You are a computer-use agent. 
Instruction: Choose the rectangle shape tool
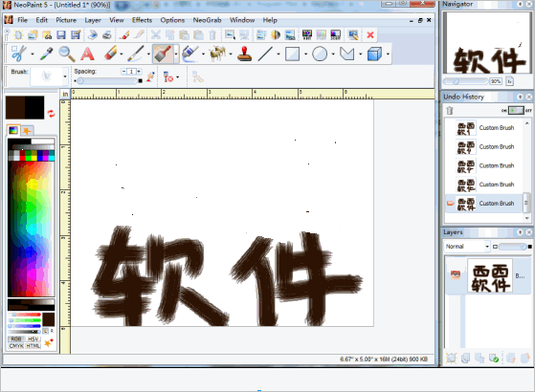tap(293, 54)
